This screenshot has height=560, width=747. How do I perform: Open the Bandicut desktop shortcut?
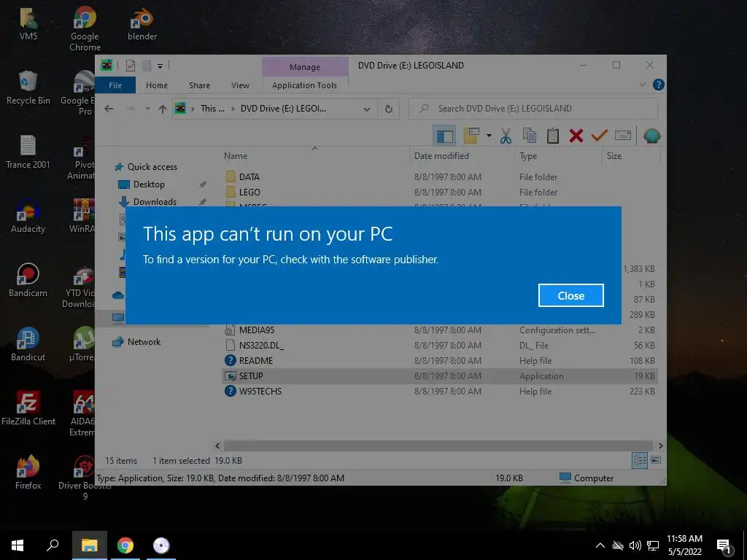(x=28, y=345)
